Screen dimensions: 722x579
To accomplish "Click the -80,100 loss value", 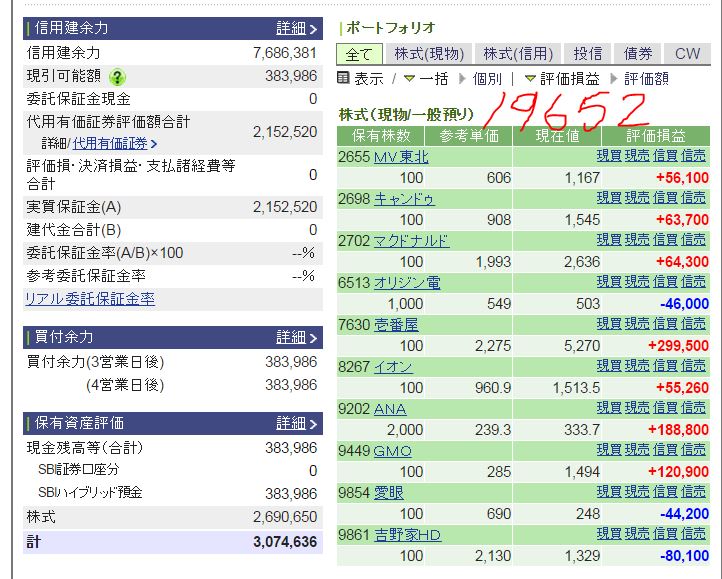I will [684, 556].
